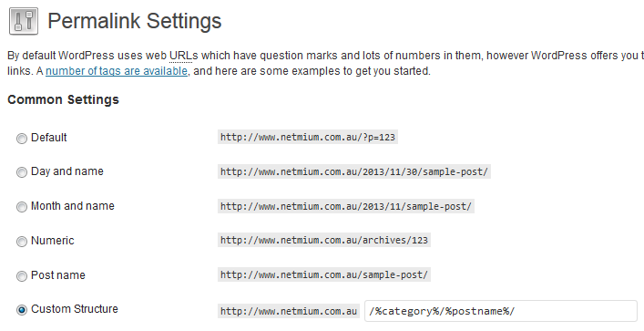Click the Custom Structure label
The width and height of the screenshot is (644, 331).
pos(75,309)
